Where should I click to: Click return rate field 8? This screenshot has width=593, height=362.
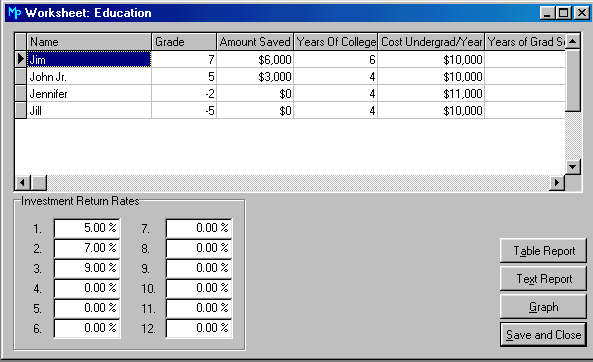pyautogui.click(x=199, y=248)
